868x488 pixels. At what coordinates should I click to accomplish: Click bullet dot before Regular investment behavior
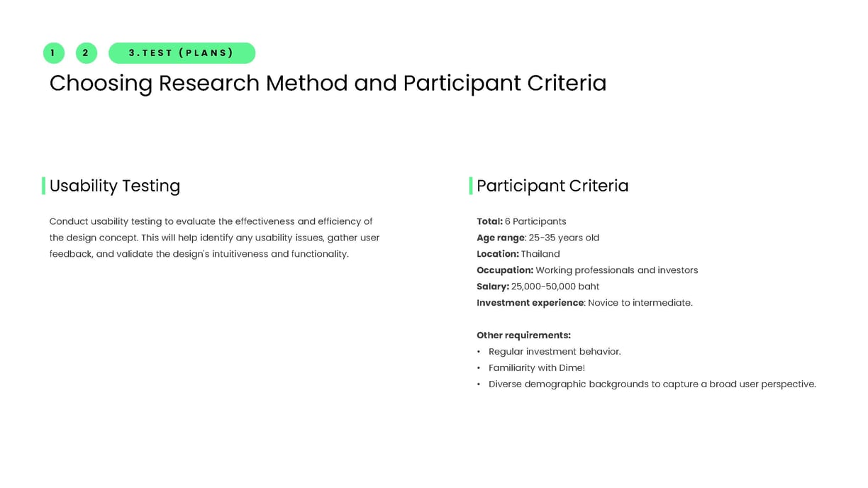479,352
